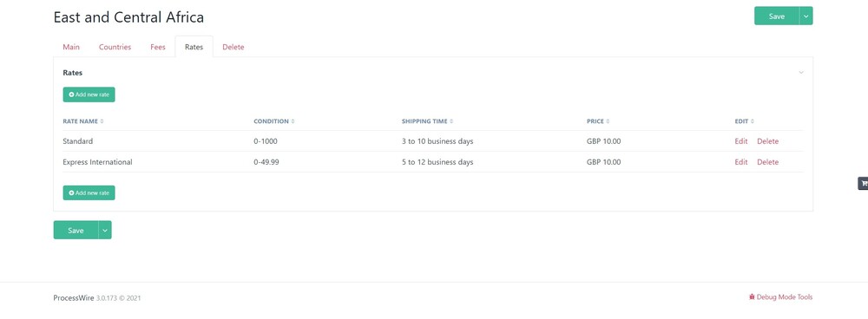
Task: Collapse the Rates panel chevron
Action: (801, 73)
